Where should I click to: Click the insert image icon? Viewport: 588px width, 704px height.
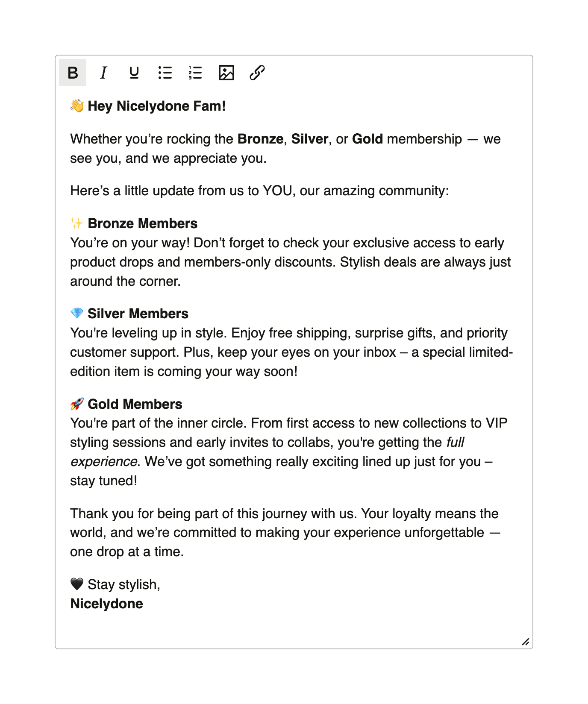click(x=226, y=73)
